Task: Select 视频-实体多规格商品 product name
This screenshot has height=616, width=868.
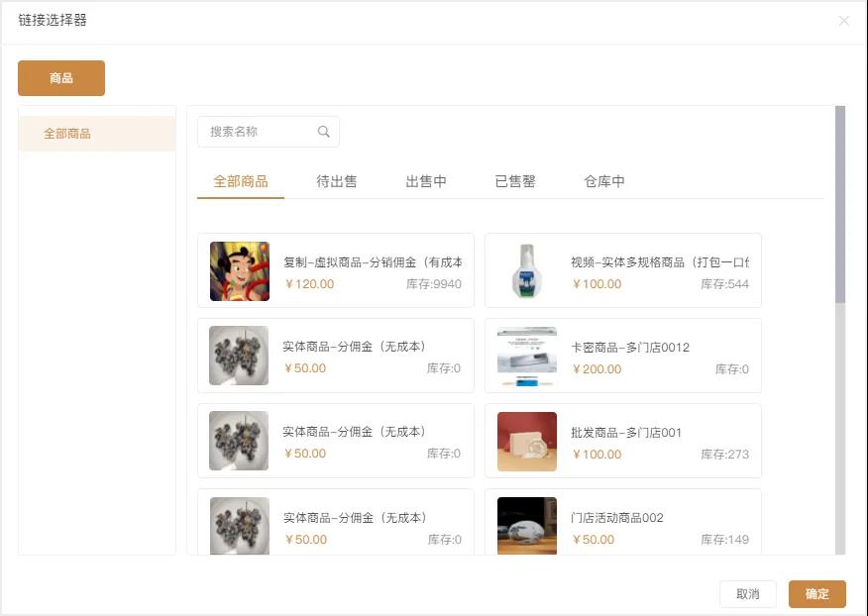Action: (660, 261)
